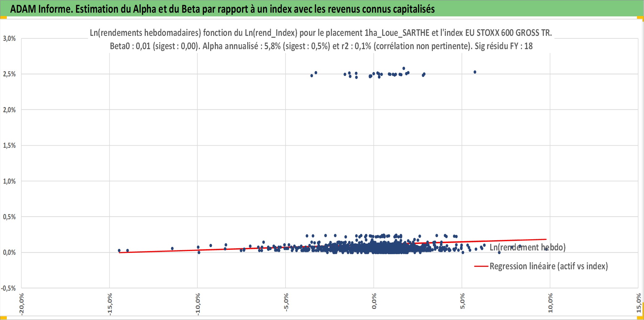Select the chart title line starting 'Ln(rendements hebdomadaires)'
Screen dimensions: 644x320
tap(321, 33)
